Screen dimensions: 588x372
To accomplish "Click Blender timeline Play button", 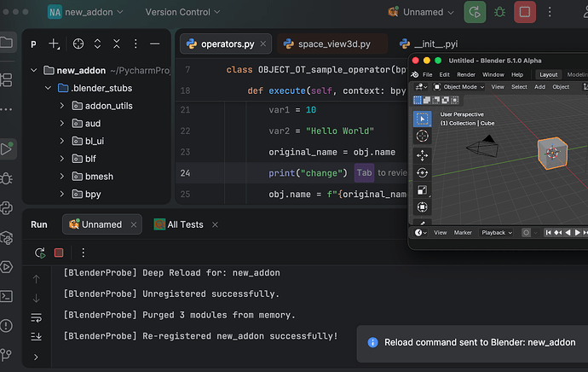I will pos(578,233).
